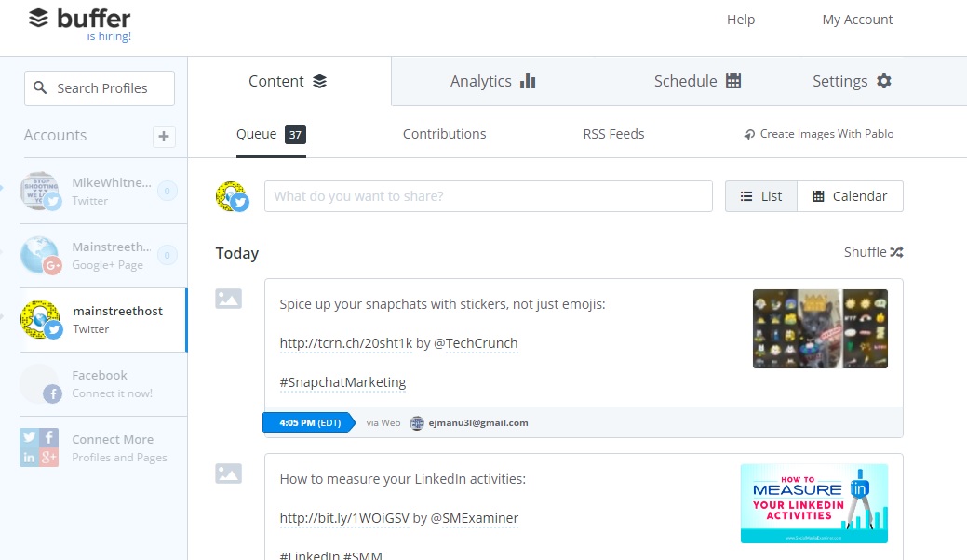This screenshot has width=967, height=560.
Task: Open My Account
Action: click(x=856, y=19)
